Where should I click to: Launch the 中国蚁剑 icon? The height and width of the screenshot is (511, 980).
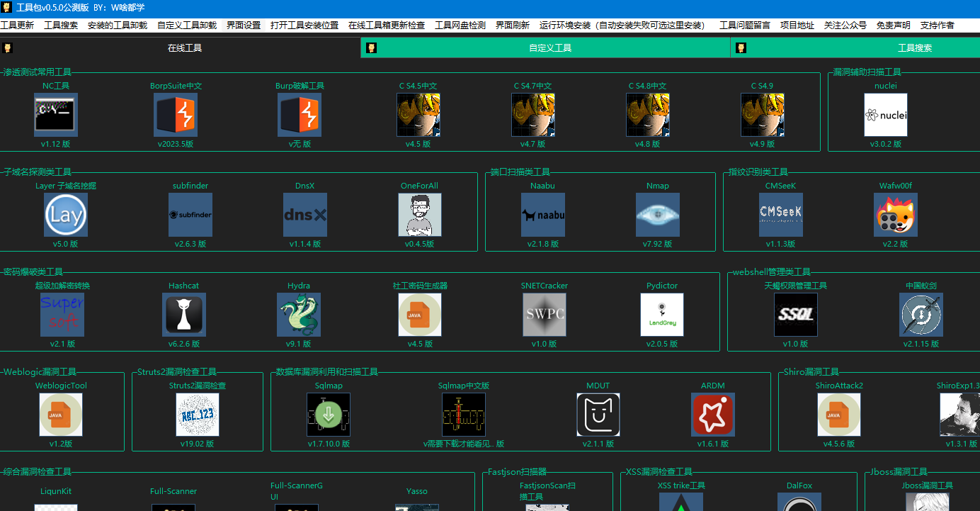pyautogui.click(x=921, y=315)
